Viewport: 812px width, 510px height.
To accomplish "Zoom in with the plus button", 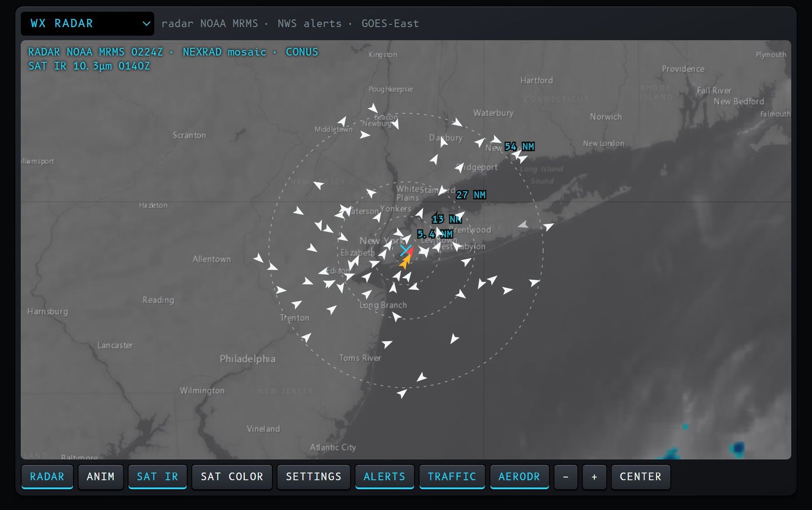I will (594, 477).
